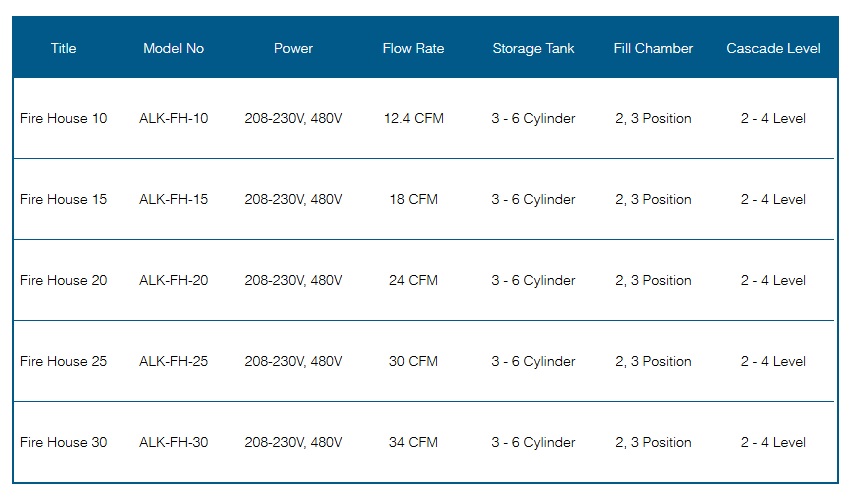Select the Fire House 20 title cell

point(64,281)
